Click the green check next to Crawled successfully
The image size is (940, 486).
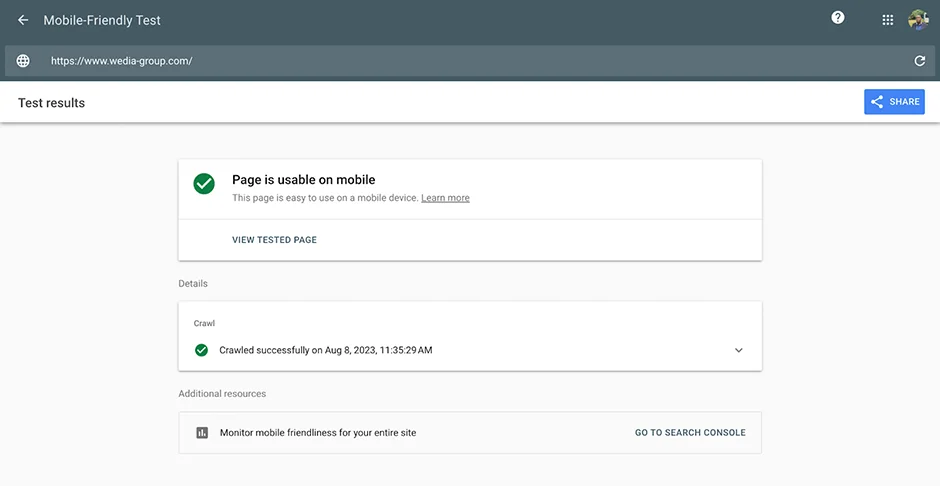(201, 350)
